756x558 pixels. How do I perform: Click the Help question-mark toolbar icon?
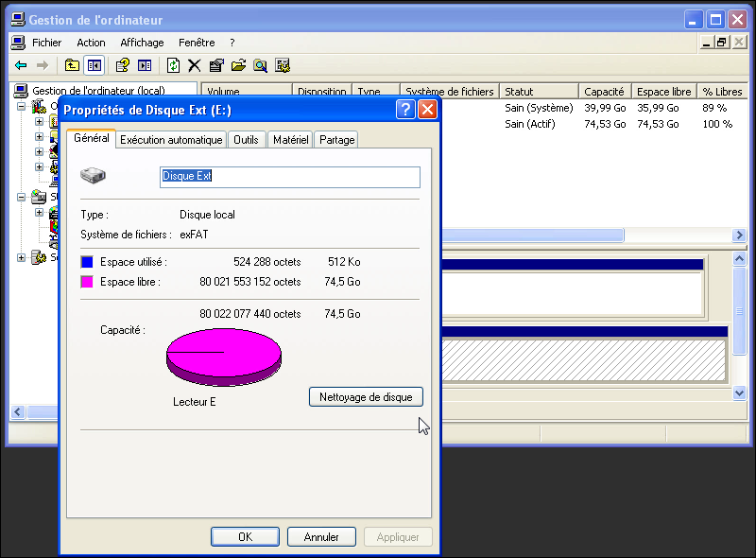[123, 65]
